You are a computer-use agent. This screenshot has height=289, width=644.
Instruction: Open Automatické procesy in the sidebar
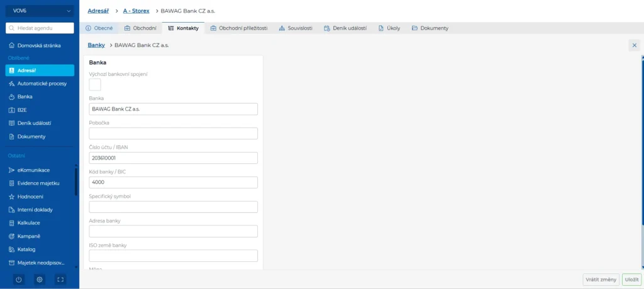click(42, 84)
